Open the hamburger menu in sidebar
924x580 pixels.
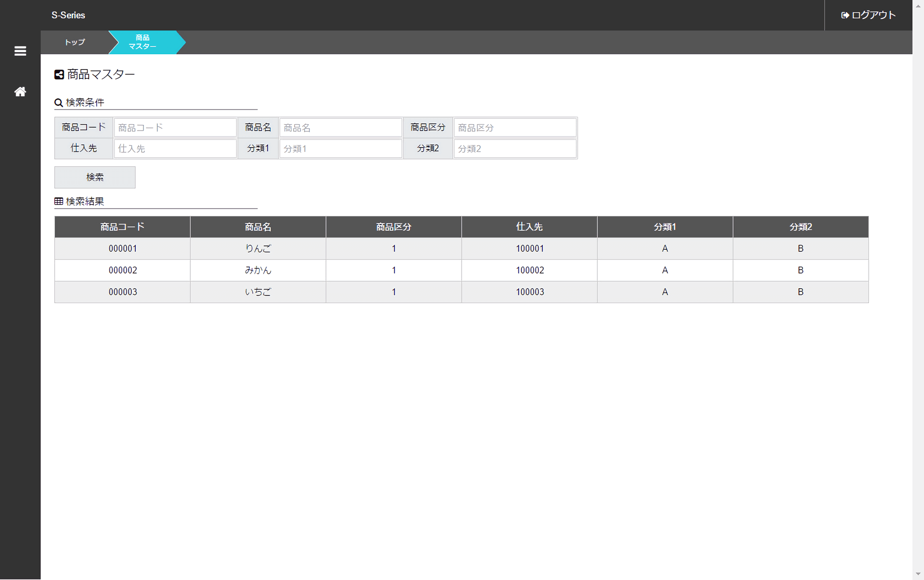pos(20,51)
